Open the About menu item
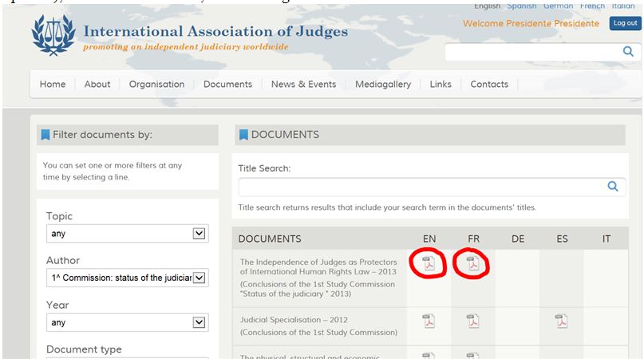 click(97, 85)
